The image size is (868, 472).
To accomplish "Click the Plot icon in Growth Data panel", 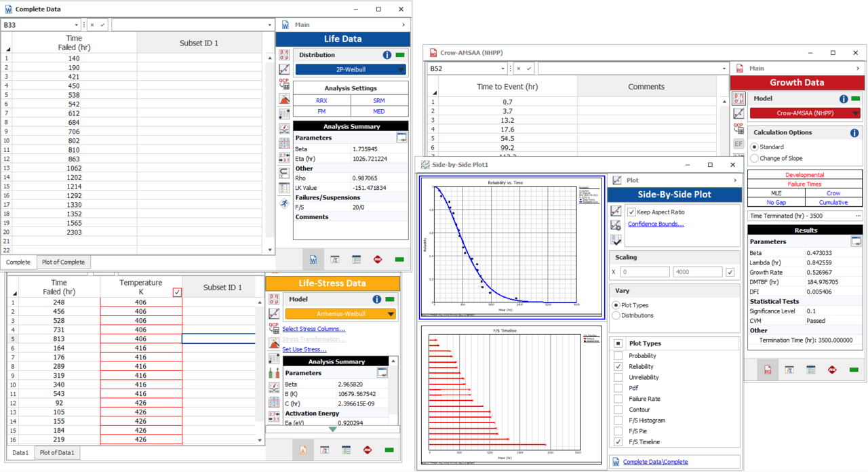I will (x=739, y=114).
